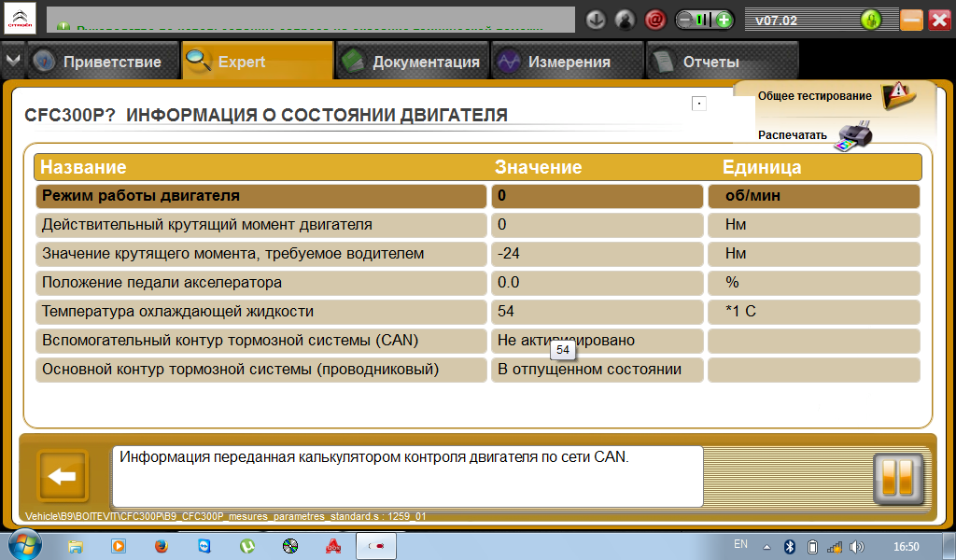
Task: Open uTorrent from the taskbar
Action: click(x=247, y=546)
